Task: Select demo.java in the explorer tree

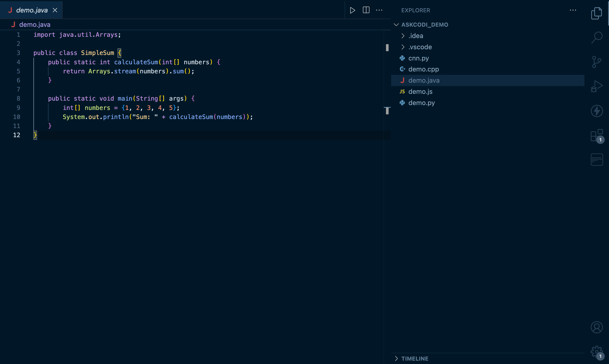Action: point(488,81)
